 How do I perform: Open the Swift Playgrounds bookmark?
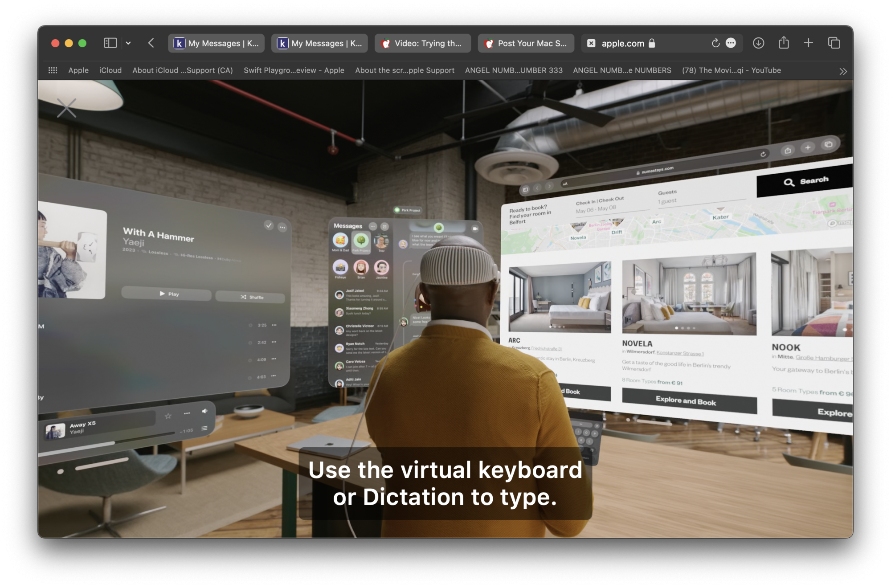(x=294, y=70)
